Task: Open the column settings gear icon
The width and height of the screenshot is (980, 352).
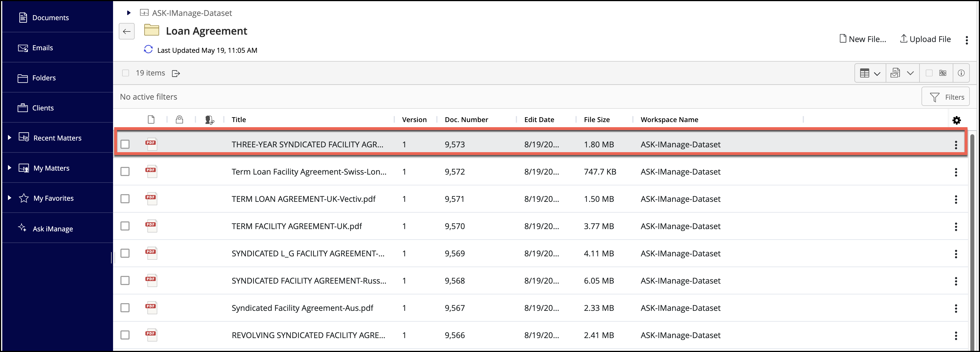Action: [956, 120]
